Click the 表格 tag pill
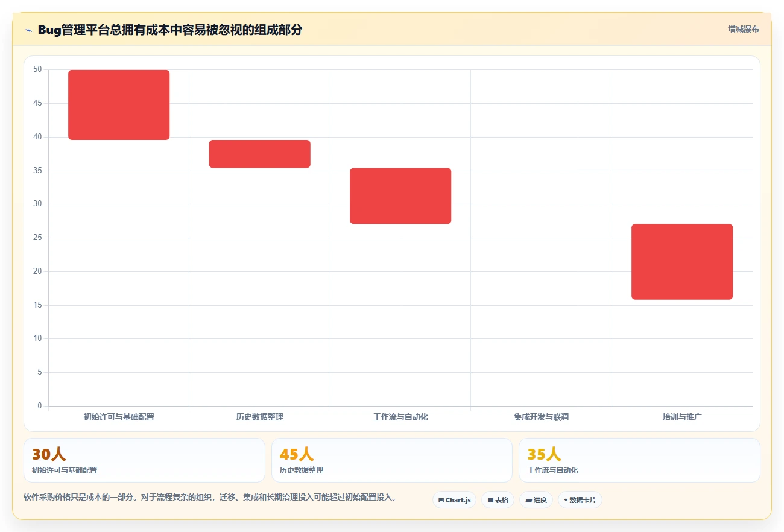Viewport: 784px width, 532px height. tap(498, 500)
